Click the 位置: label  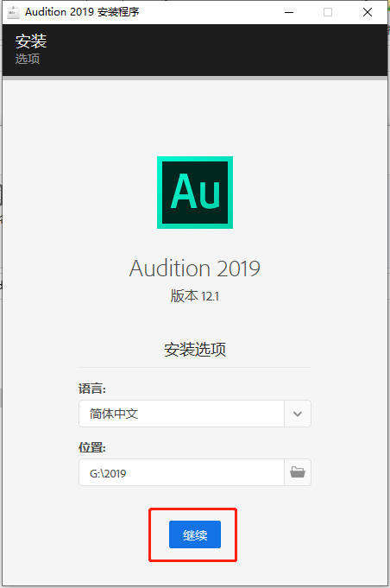(x=92, y=447)
